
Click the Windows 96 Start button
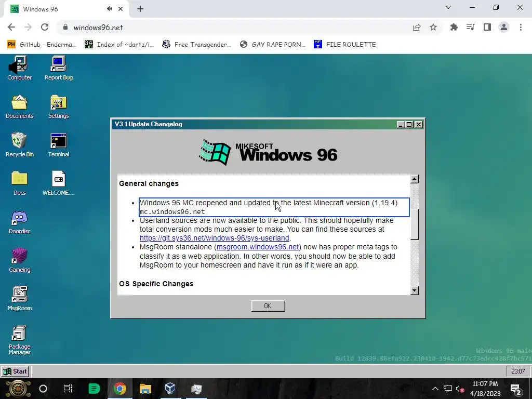[15, 371]
